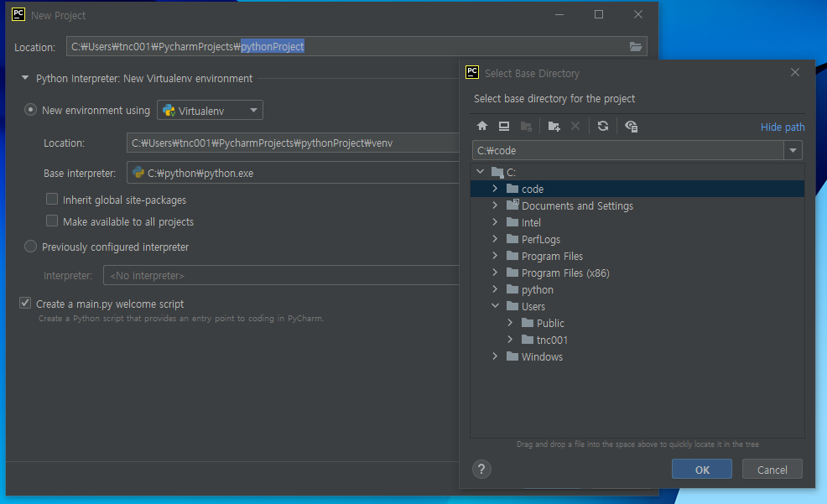Viewport: 827px width, 504px height.
Task: Open the path history dropdown arrow
Action: (x=793, y=150)
